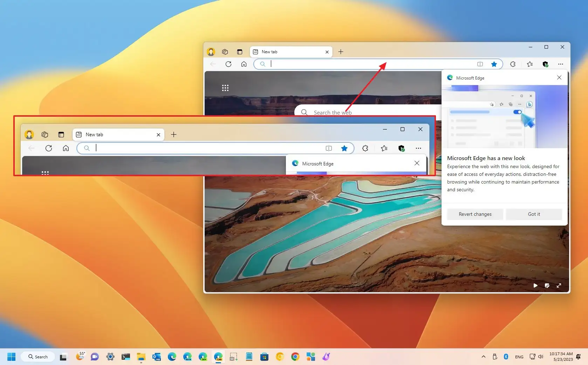The image size is (588, 365).
Task: Open Browser essentials via the shield icon
Action: pyautogui.click(x=402, y=148)
